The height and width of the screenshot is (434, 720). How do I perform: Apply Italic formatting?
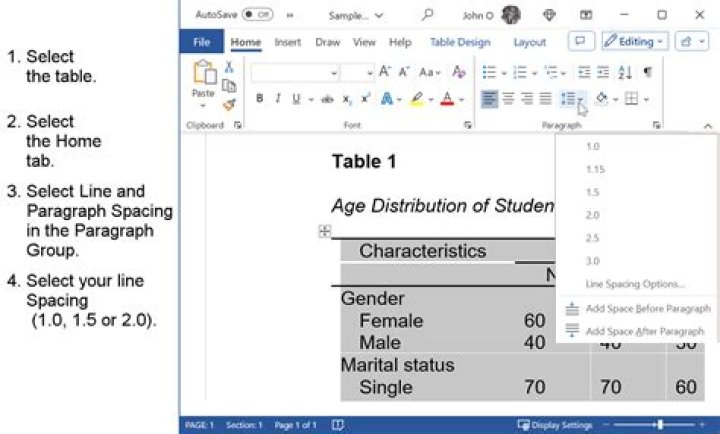(x=278, y=98)
